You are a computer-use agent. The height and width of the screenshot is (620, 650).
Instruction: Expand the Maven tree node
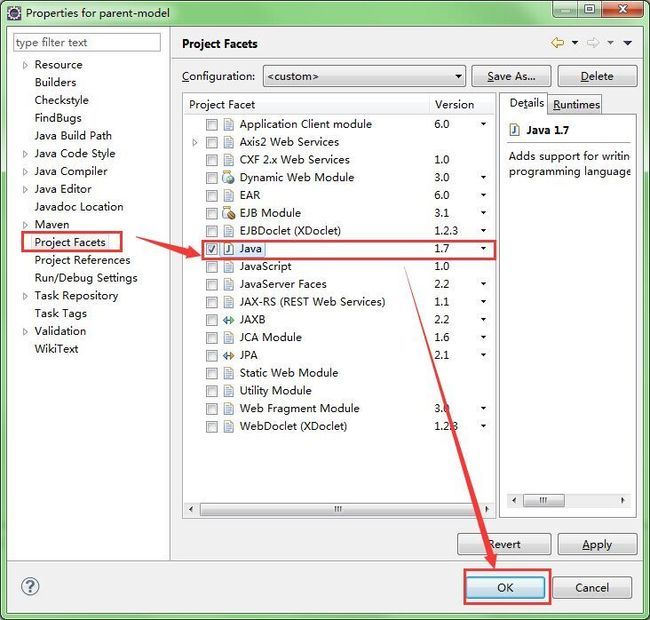click(25, 225)
